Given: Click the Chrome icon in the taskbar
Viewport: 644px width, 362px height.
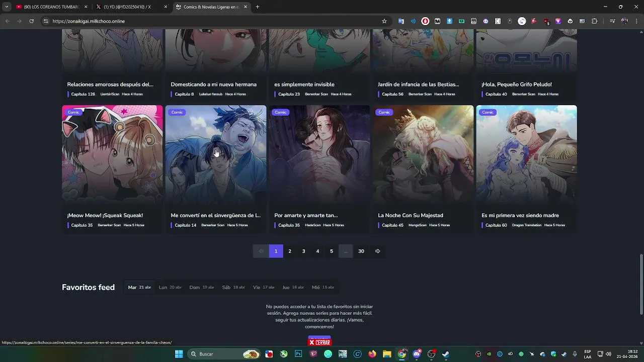Looking at the screenshot, I should coord(402,354).
